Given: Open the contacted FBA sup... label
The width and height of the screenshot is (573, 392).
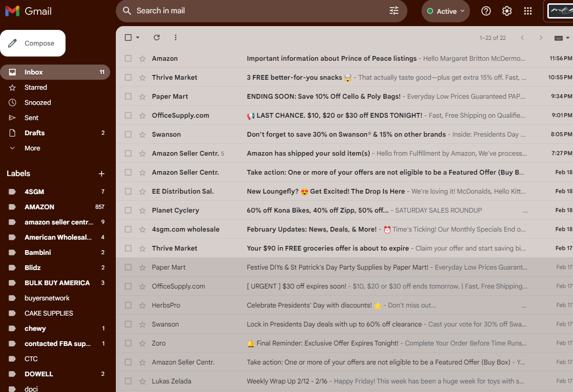Looking at the screenshot, I should 55,344.
